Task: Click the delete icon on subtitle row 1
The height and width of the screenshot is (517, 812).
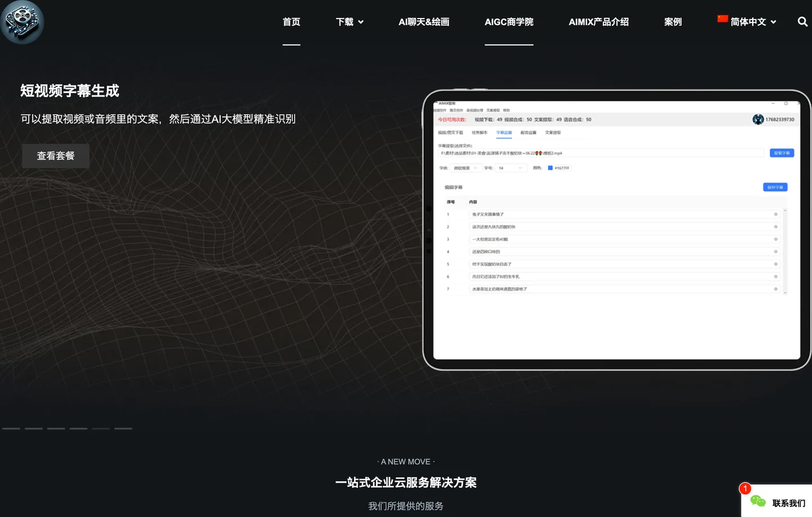Action: [x=776, y=214]
